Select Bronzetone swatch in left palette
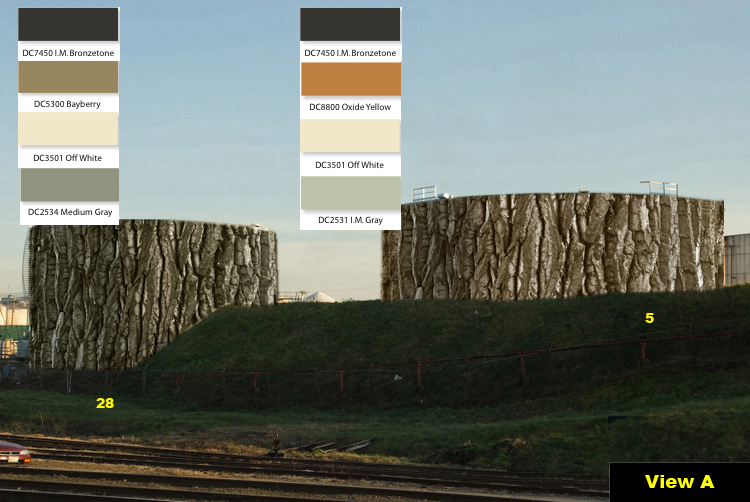The width and height of the screenshot is (750, 502). 68,24
